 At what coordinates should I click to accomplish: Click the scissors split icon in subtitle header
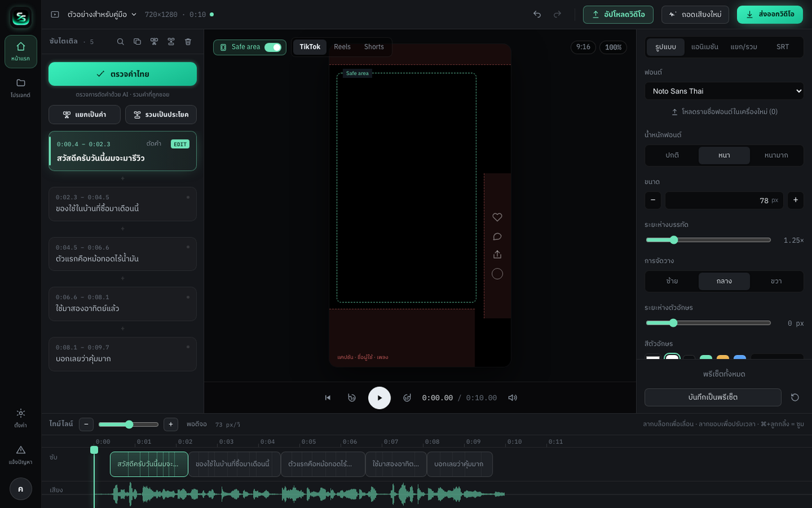(x=154, y=41)
